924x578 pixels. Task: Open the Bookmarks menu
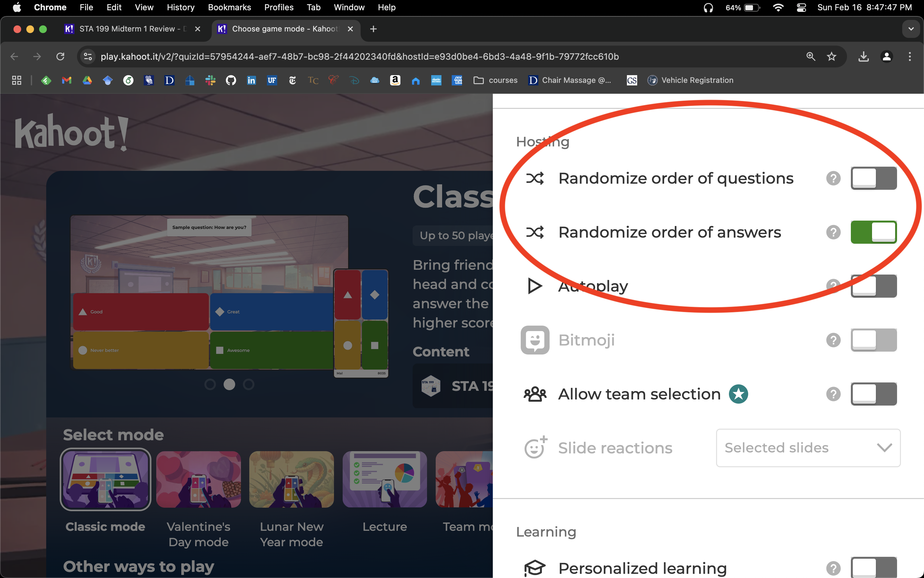click(x=229, y=7)
